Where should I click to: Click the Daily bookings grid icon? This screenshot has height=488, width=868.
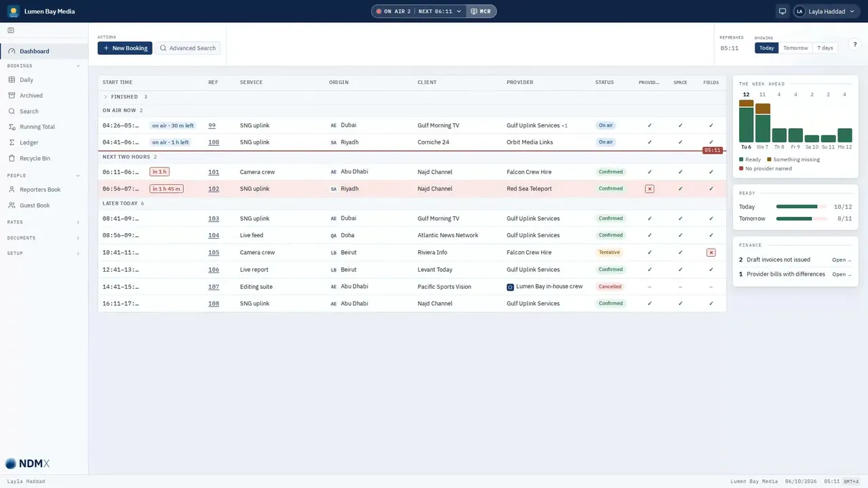pyautogui.click(x=12, y=80)
